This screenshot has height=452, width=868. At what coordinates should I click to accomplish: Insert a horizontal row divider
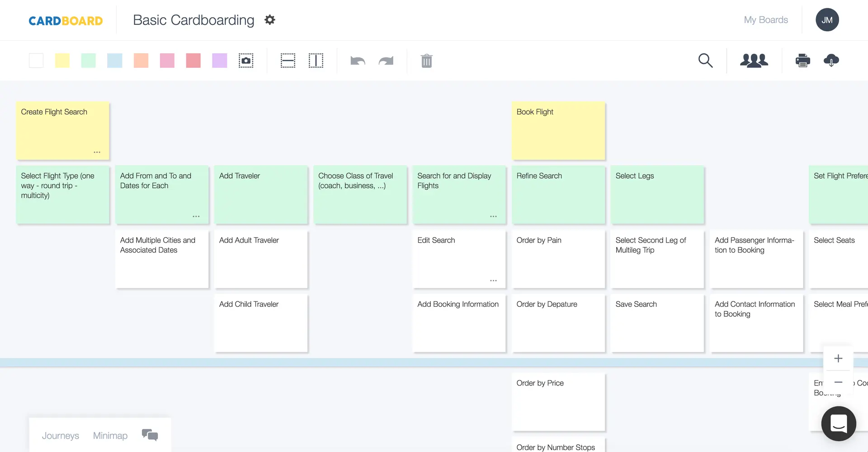pyautogui.click(x=288, y=60)
